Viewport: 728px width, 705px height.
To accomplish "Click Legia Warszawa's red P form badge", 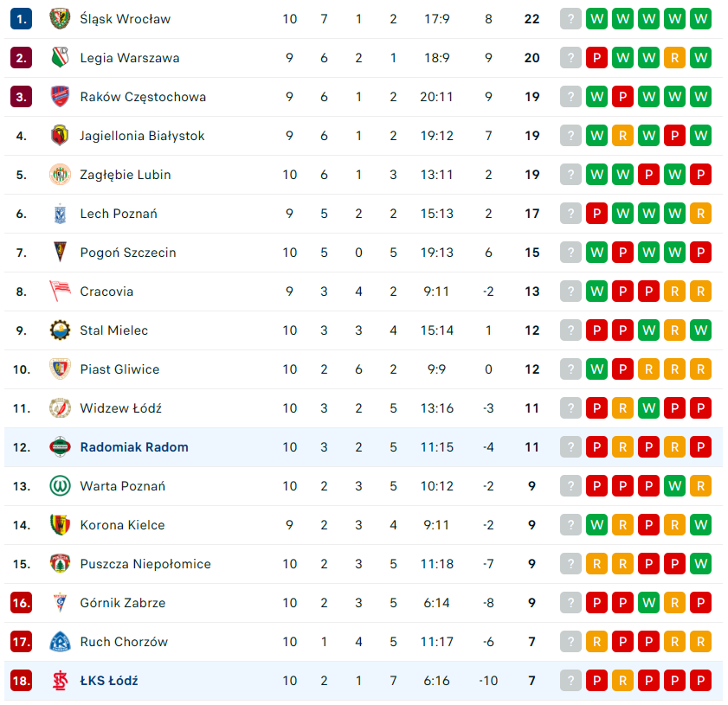I will (x=596, y=58).
